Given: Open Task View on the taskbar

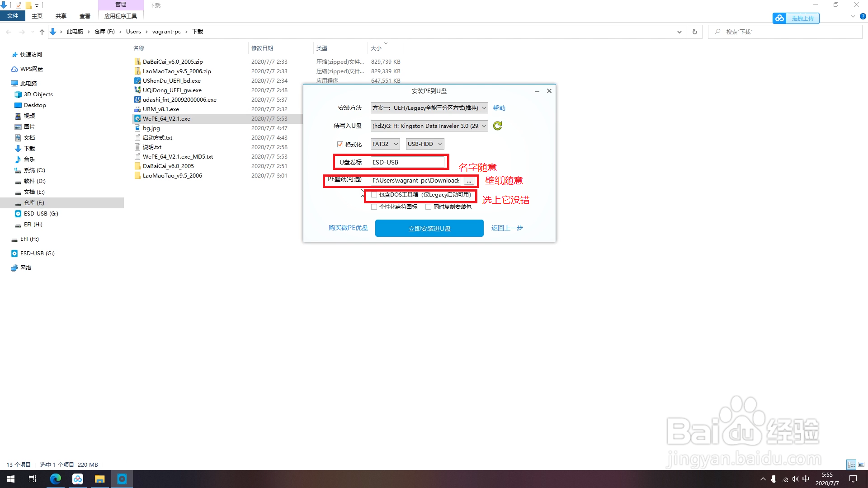Looking at the screenshot, I should pyautogui.click(x=33, y=479).
